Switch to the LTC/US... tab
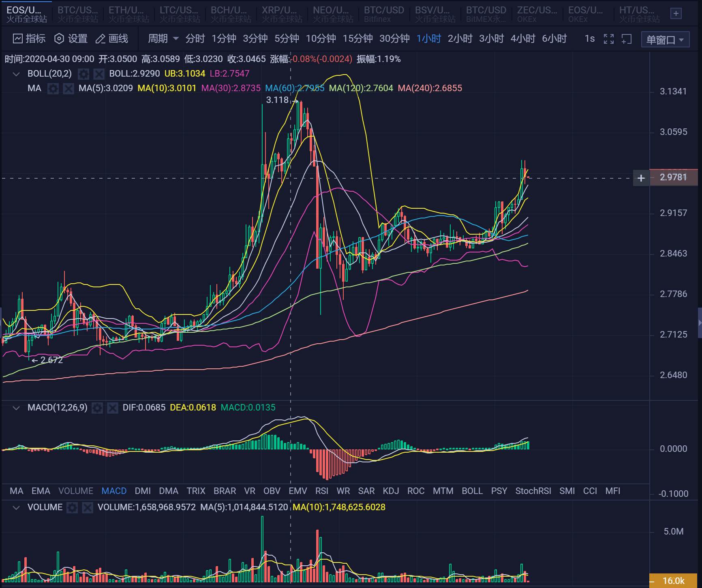702x588 pixels. [180, 14]
